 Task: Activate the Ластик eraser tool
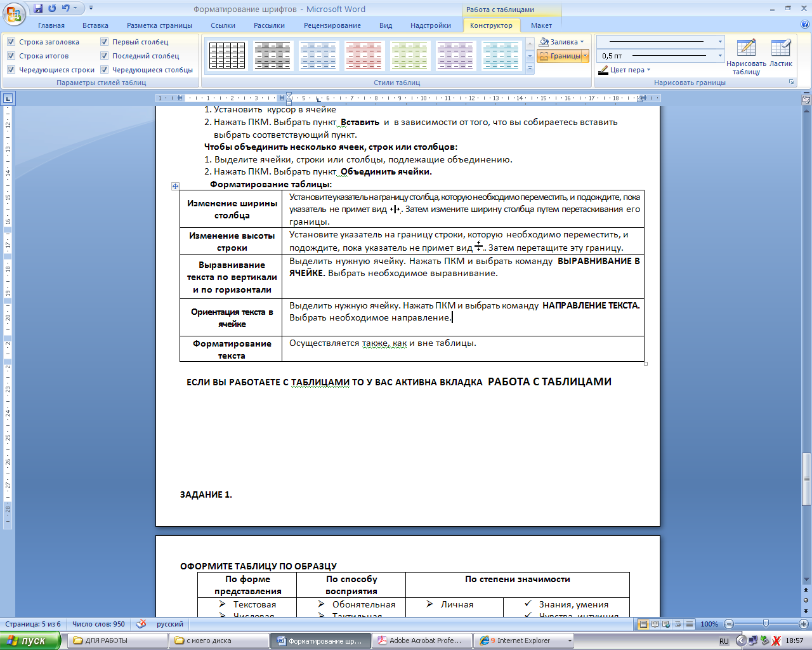click(x=781, y=53)
